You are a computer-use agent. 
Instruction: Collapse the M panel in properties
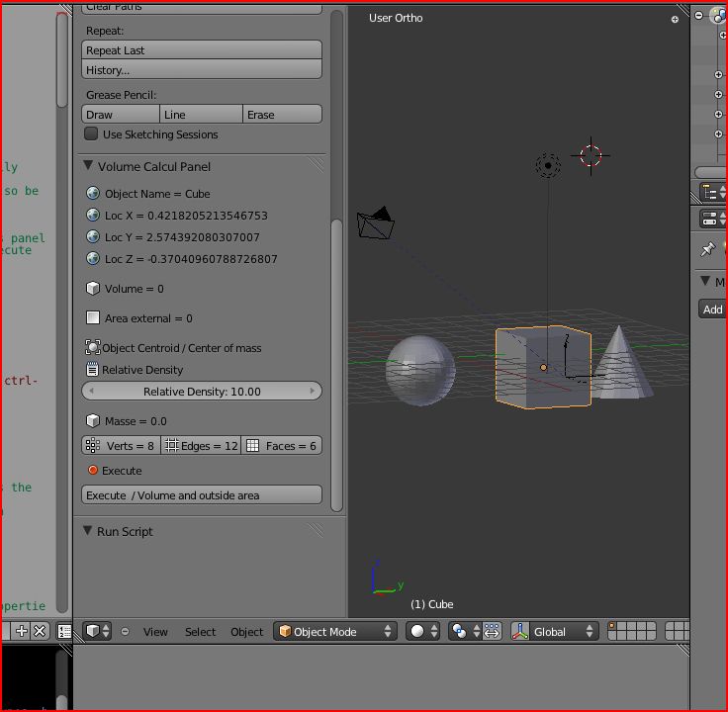click(x=705, y=281)
